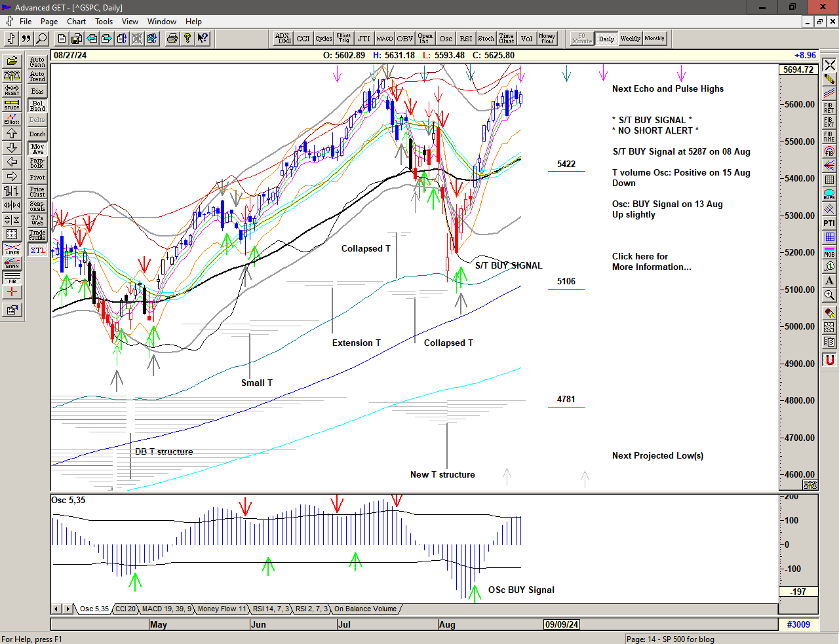Click the Stoch indicator button
Image resolution: width=839 pixels, height=644 pixels.
coord(486,39)
